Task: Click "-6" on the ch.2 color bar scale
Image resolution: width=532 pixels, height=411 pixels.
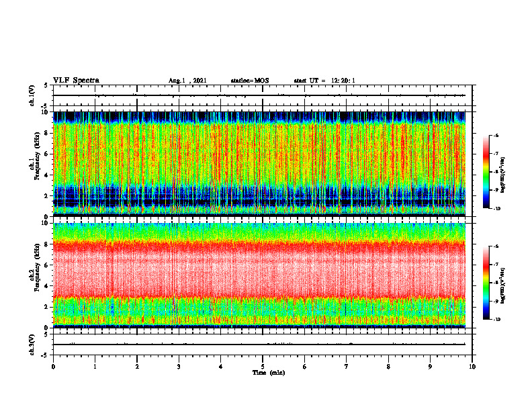Action: point(496,246)
